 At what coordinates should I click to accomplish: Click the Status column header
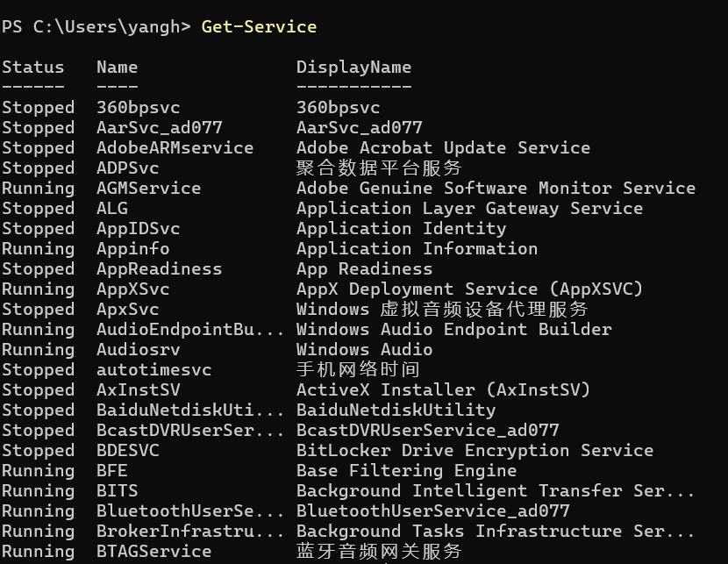point(32,67)
